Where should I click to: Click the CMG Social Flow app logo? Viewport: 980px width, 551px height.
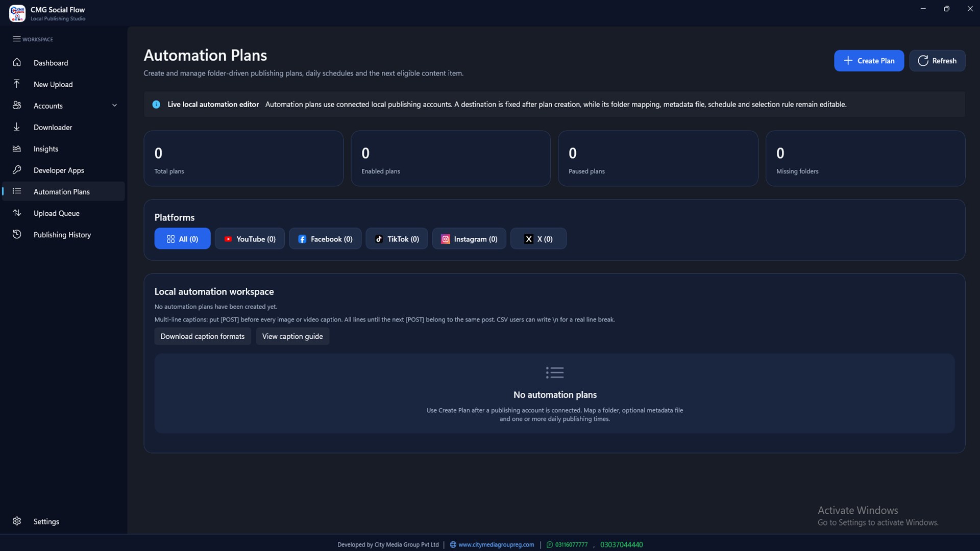(x=17, y=13)
